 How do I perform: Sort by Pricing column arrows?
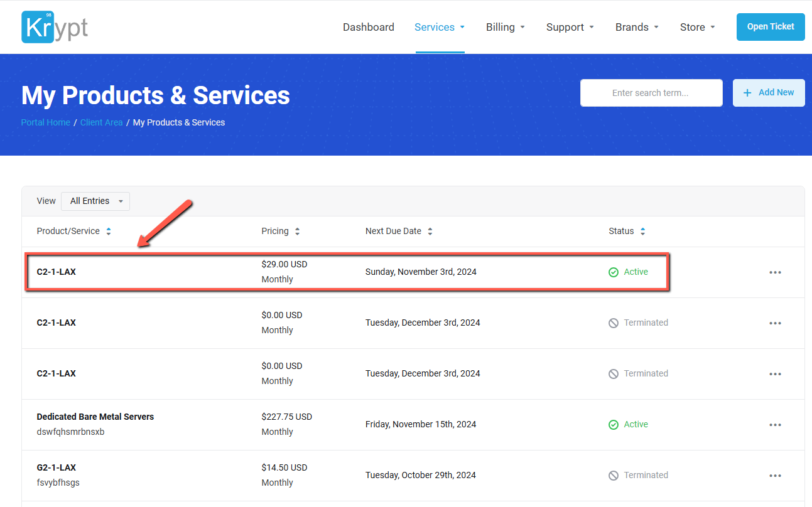click(297, 232)
